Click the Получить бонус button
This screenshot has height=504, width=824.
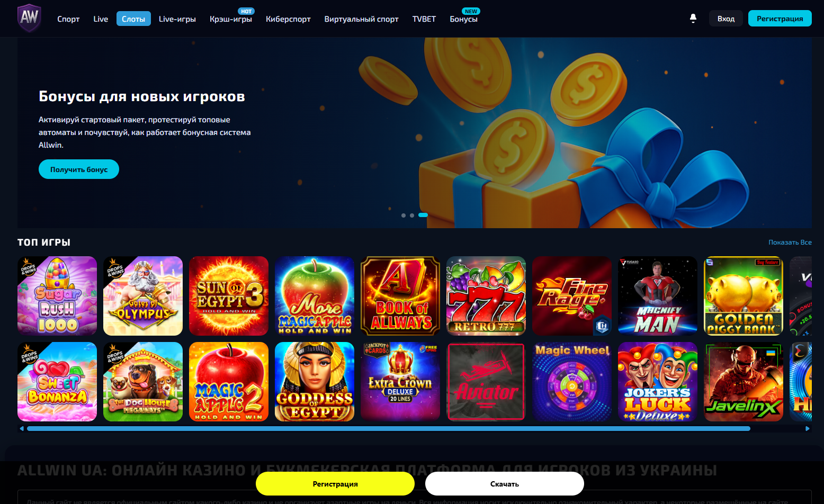(79, 169)
